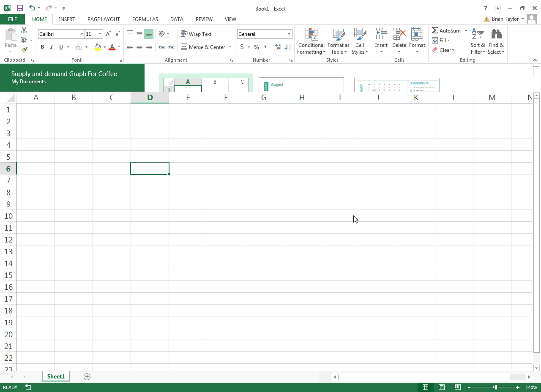Open Find & Select binoculars menu
The height and width of the screenshot is (392, 541).
pos(496,41)
